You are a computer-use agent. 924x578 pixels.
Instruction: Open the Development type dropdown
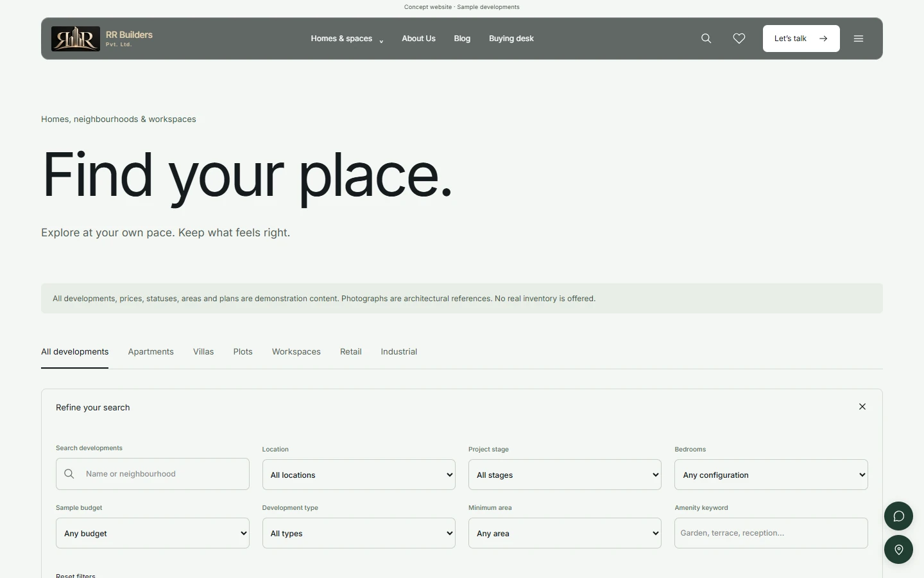(359, 533)
